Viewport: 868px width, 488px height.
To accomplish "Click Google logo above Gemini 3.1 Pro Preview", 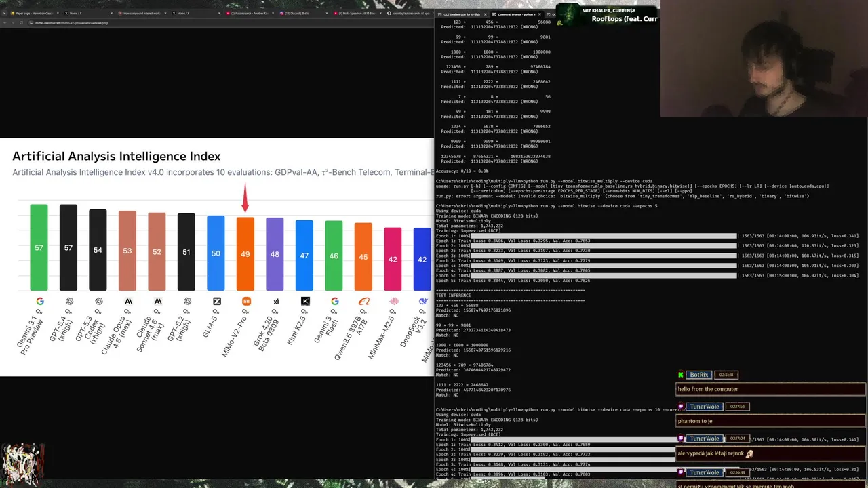I will click(x=39, y=301).
